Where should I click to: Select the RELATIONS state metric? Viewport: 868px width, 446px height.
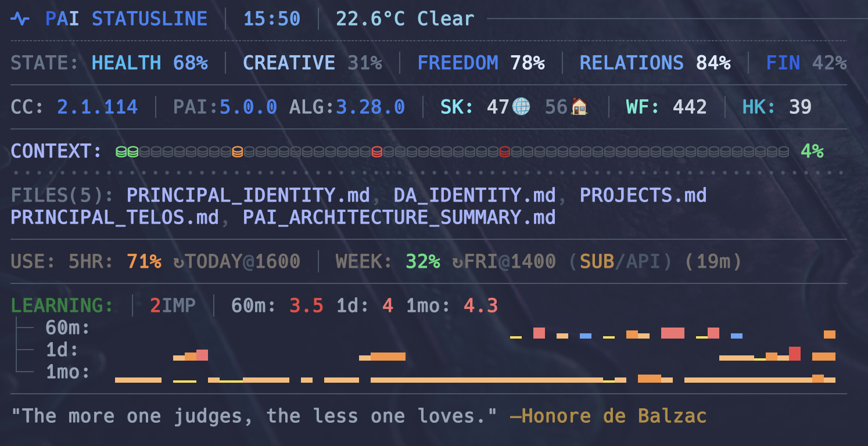632,62
